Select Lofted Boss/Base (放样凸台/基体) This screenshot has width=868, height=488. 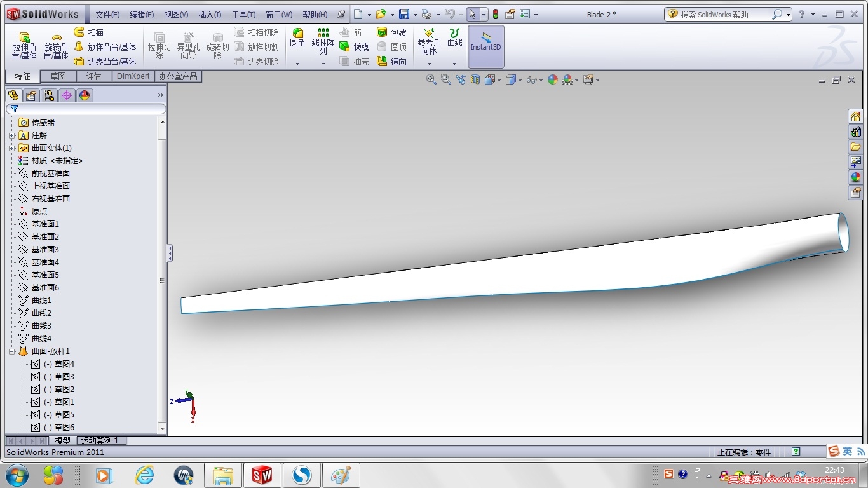105,47
